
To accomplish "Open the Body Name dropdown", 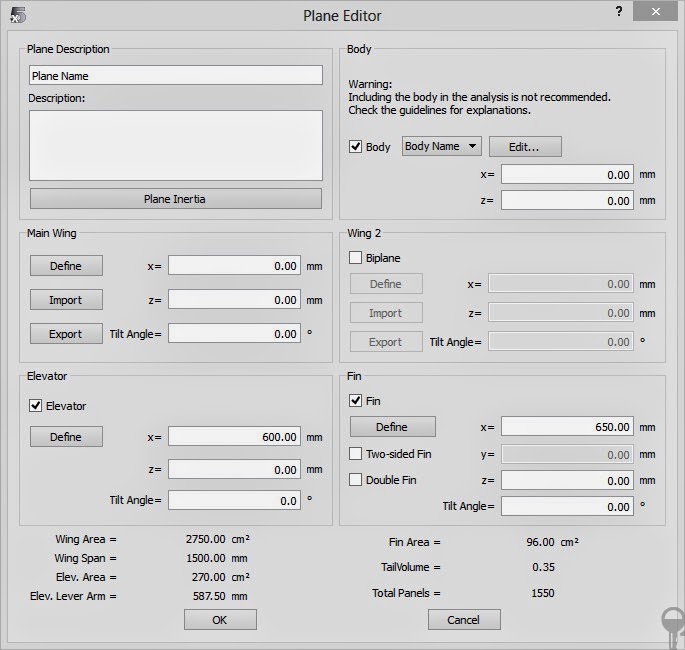I will click(x=441, y=147).
